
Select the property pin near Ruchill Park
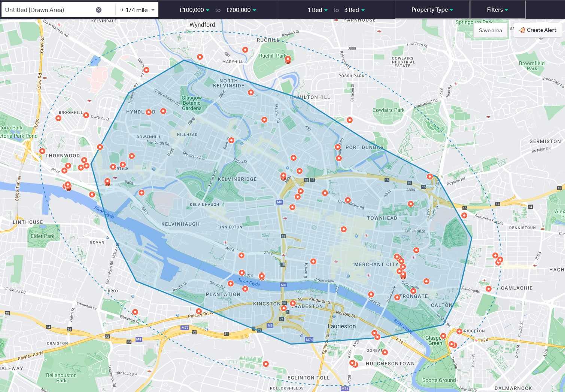click(288, 59)
